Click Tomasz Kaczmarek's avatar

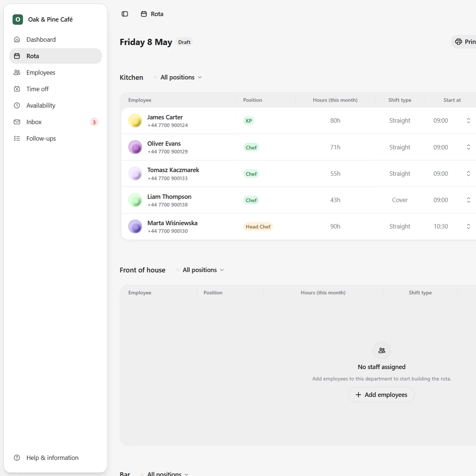point(135,174)
